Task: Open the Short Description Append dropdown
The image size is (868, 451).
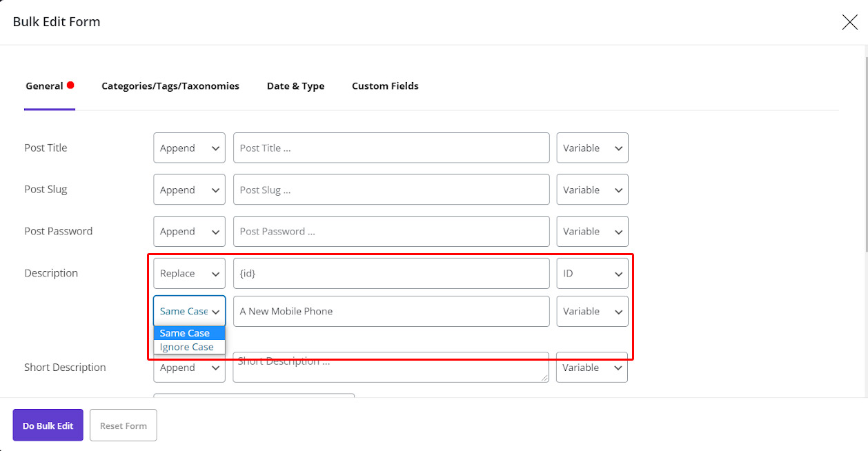Action: (x=189, y=368)
